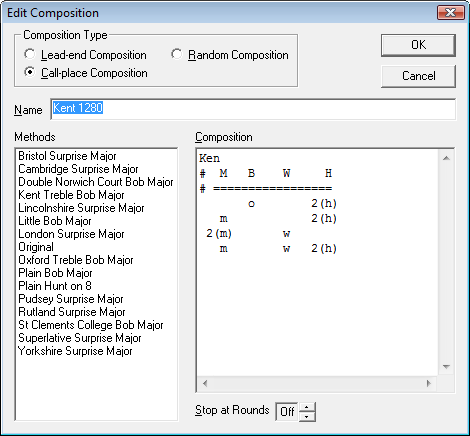Select Original in Methods list

tap(36, 247)
